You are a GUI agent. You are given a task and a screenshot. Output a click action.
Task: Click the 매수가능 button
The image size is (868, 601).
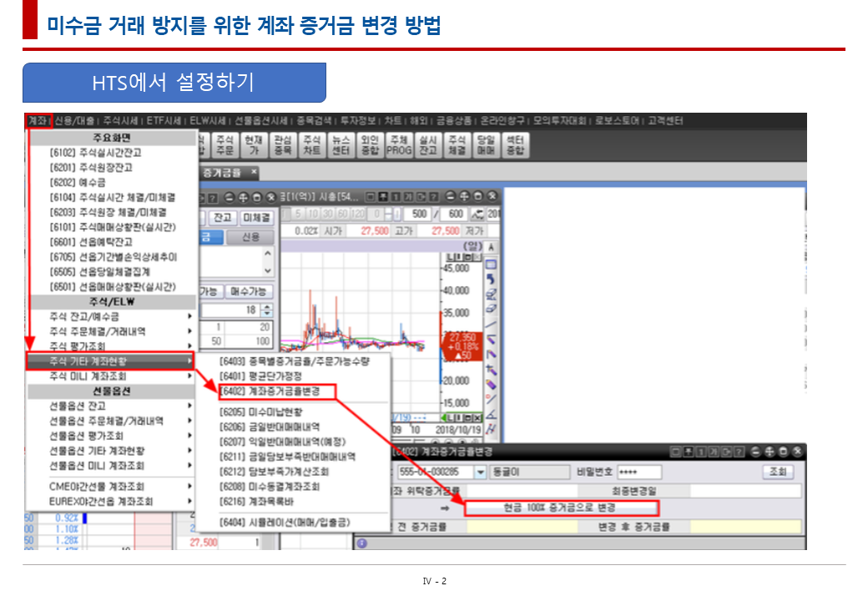click(249, 291)
